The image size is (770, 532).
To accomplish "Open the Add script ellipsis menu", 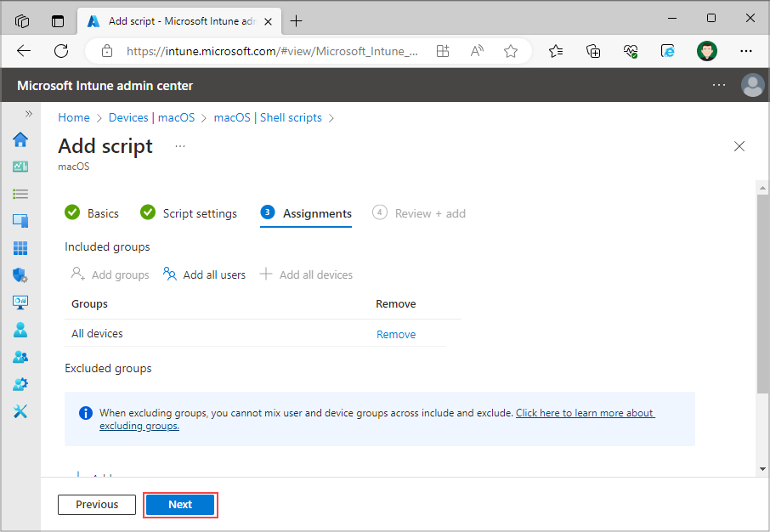I will (180, 146).
